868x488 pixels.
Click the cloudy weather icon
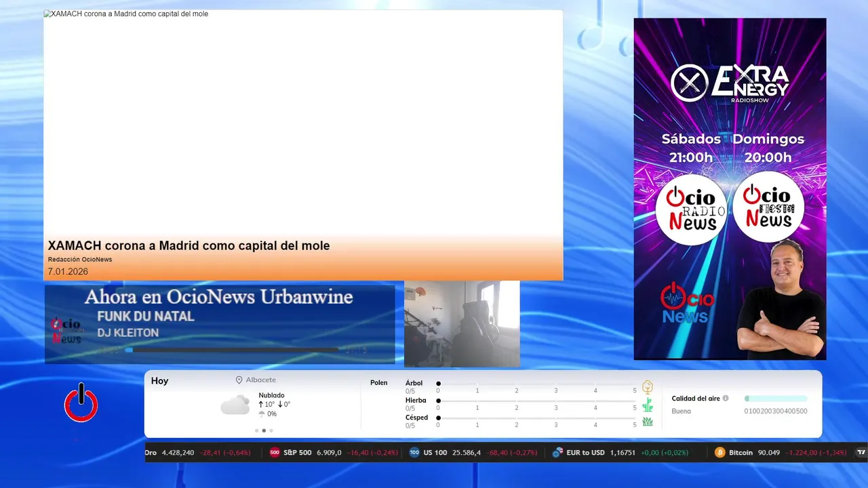pos(235,405)
